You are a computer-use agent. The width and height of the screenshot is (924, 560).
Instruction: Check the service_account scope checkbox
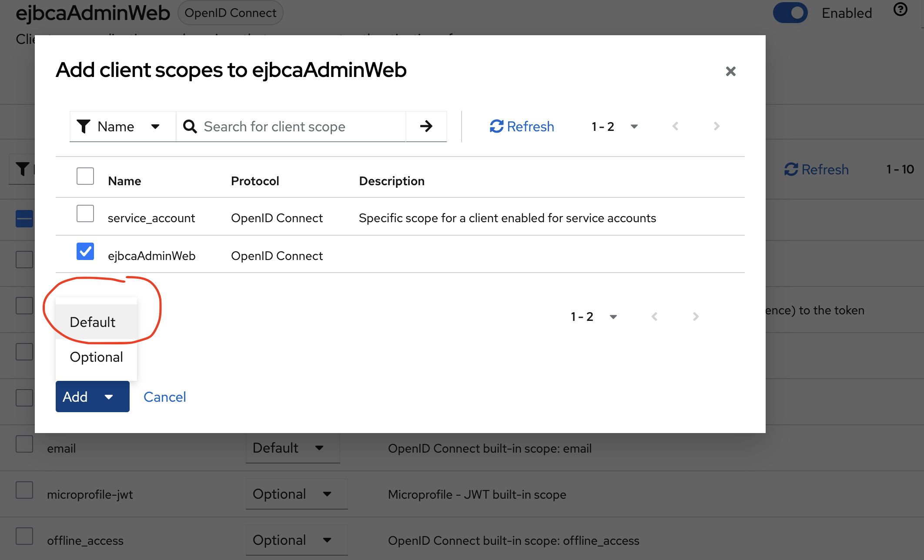tap(85, 213)
